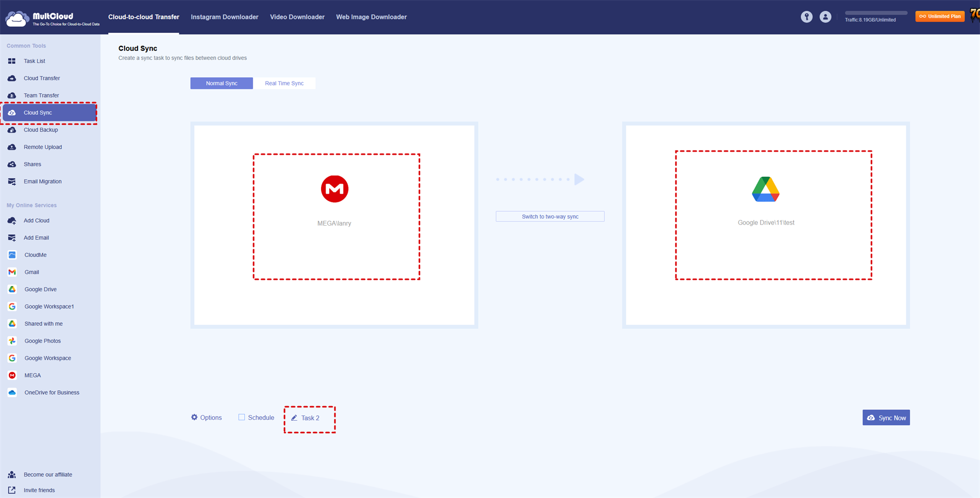Click the Become our affiliate icon
This screenshot has width=980, height=498.
[12, 475]
